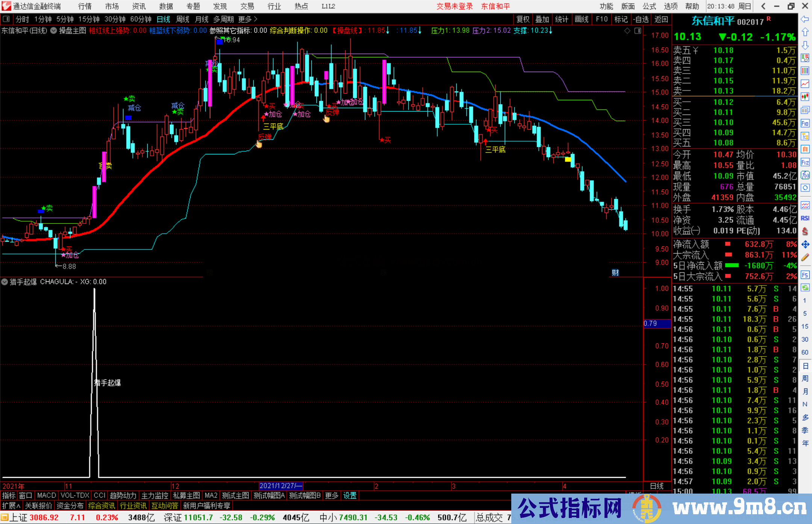812x524 pixels.
Task: Toggle the 猎手起爆 indicator circle checkmark
Action: coord(5,282)
